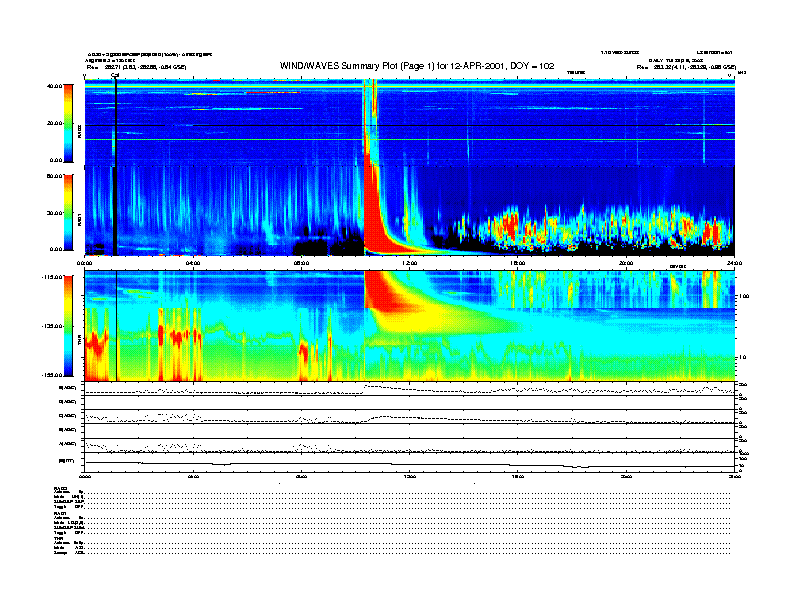The height and width of the screenshot is (612, 792).
Task: Click the '10' label on TNR right axis
Action: tap(742, 357)
